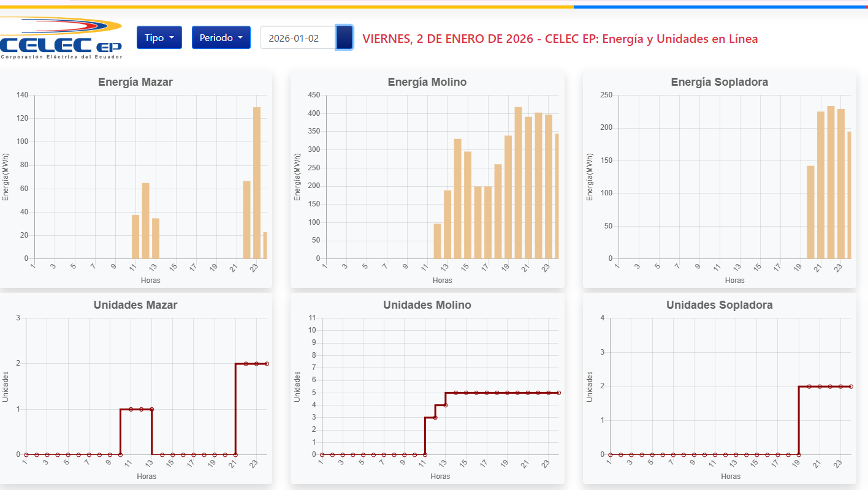Image resolution: width=868 pixels, height=490 pixels.
Task: Click the red page heading text
Action: click(560, 39)
